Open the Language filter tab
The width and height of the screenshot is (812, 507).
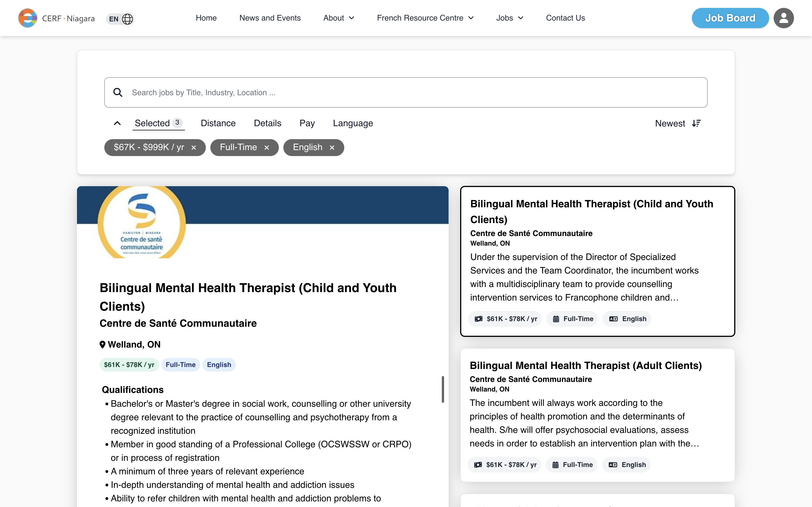tap(353, 123)
